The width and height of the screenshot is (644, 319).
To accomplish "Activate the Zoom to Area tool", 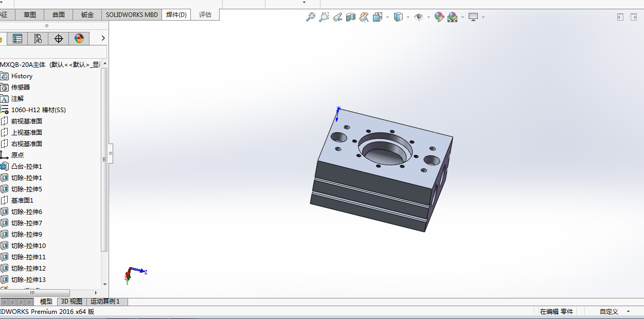I will (324, 17).
